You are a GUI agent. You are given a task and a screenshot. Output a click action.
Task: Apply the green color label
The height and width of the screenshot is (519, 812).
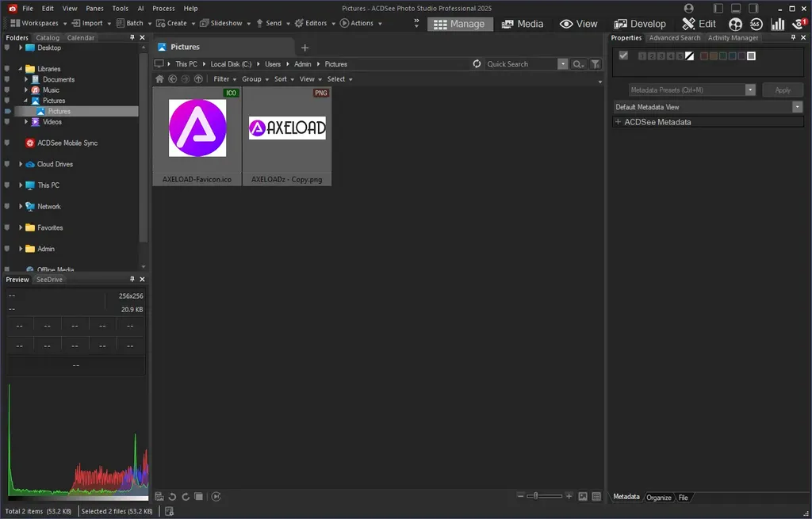pyautogui.click(x=723, y=56)
